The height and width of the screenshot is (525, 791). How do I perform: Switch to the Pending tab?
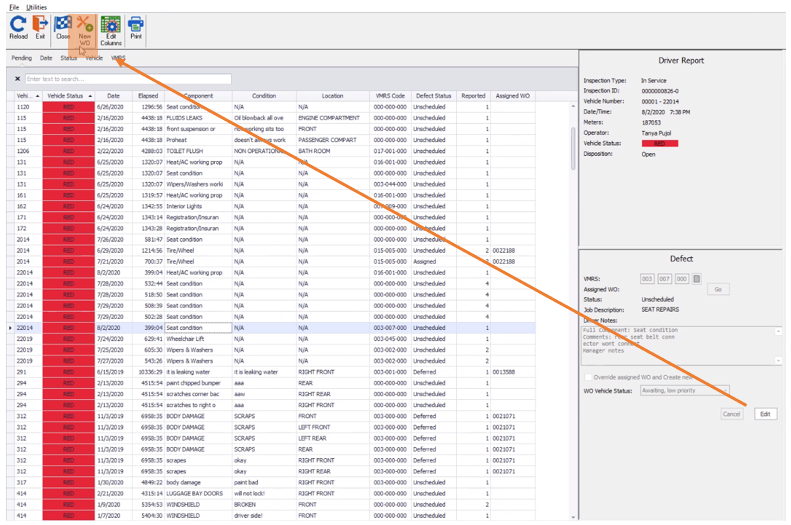[x=21, y=58]
